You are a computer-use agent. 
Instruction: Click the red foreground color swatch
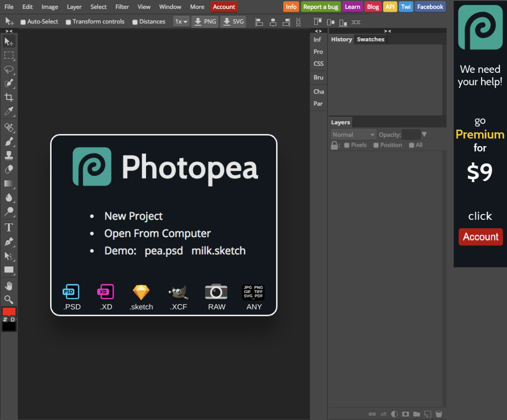pyautogui.click(x=9, y=312)
